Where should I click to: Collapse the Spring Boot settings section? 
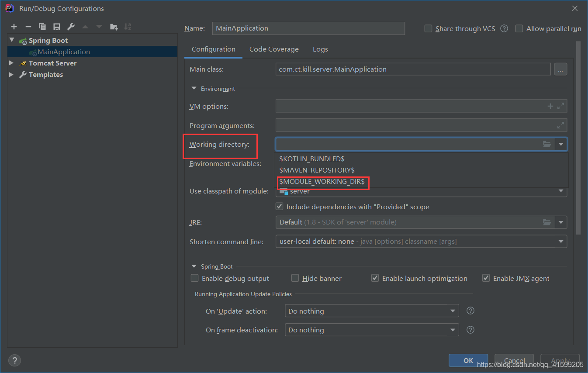coord(194,266)
